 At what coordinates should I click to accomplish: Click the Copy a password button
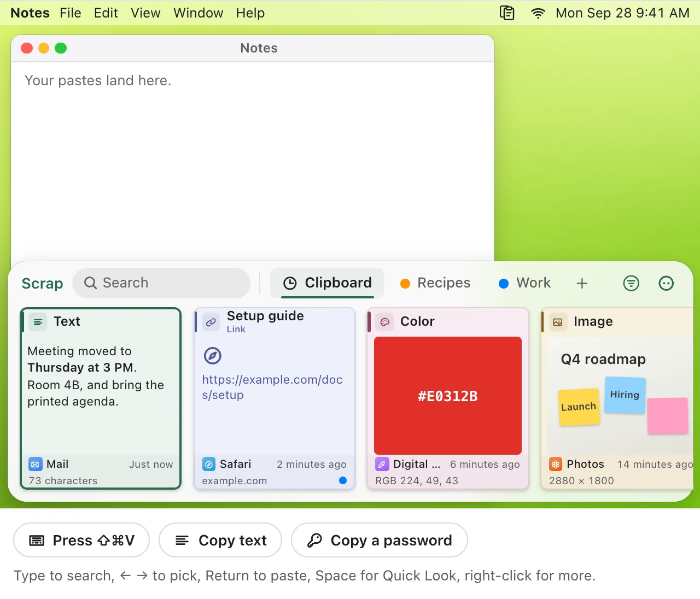(380, 541)
